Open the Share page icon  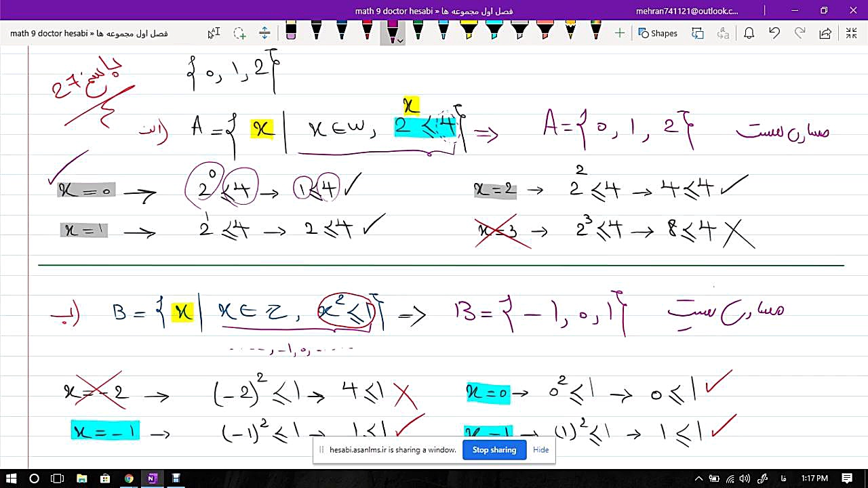(825, 33)
